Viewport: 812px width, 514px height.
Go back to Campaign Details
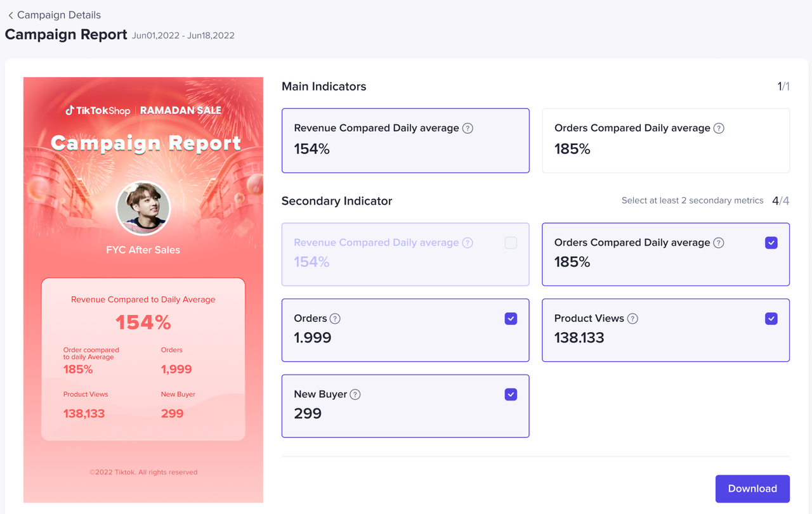pos(58,15)
